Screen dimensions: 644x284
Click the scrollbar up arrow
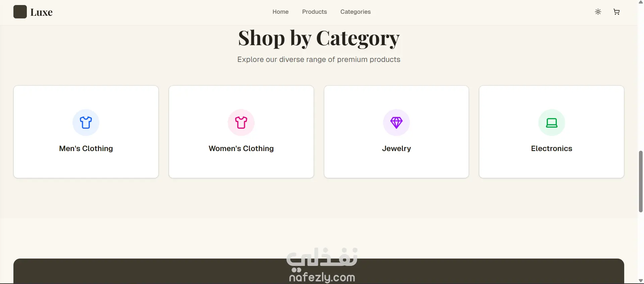pos(641,2)
